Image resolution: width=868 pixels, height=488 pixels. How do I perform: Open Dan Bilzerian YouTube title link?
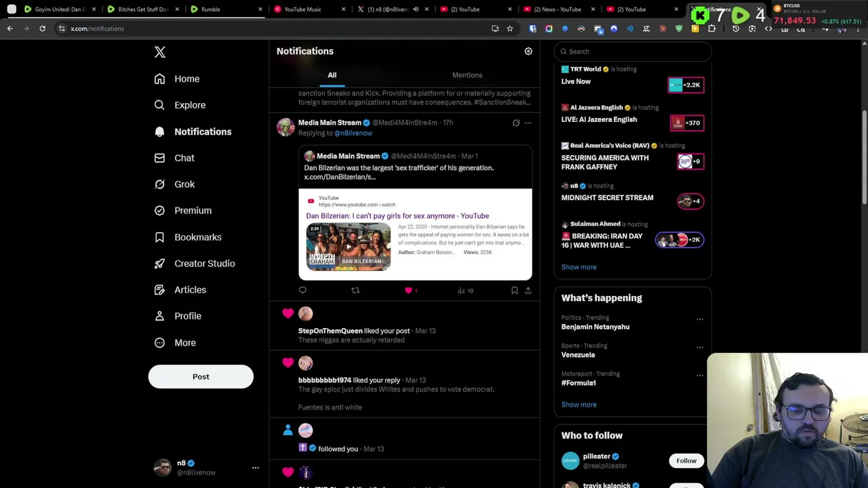[397, 216]
